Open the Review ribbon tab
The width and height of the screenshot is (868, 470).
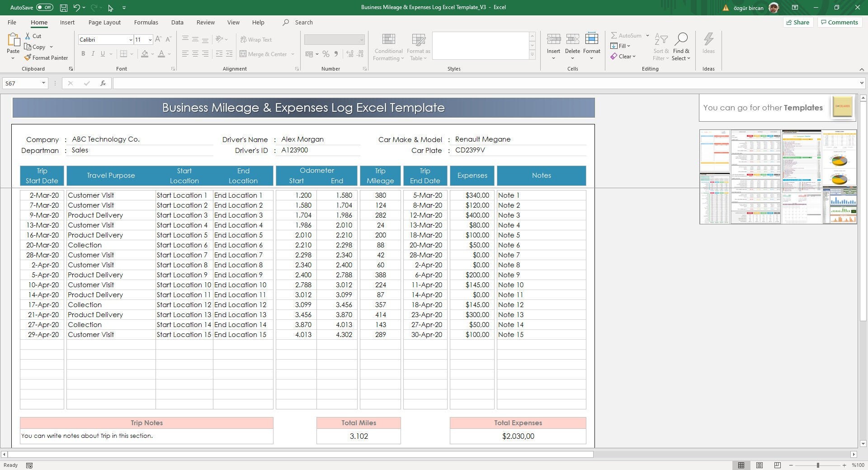pos(205,22)
